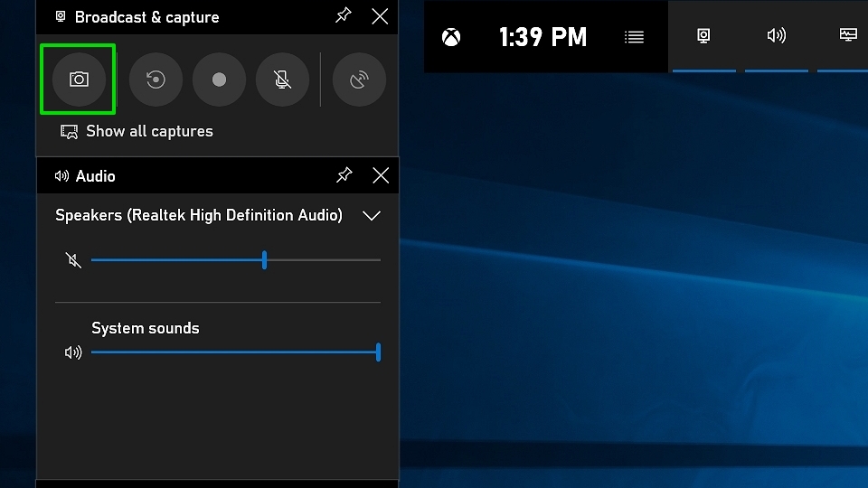Toggle Performance widget in top bar
Image resolution: width=868 pixels, height=488 pixels.
click(x=848, y=36)
